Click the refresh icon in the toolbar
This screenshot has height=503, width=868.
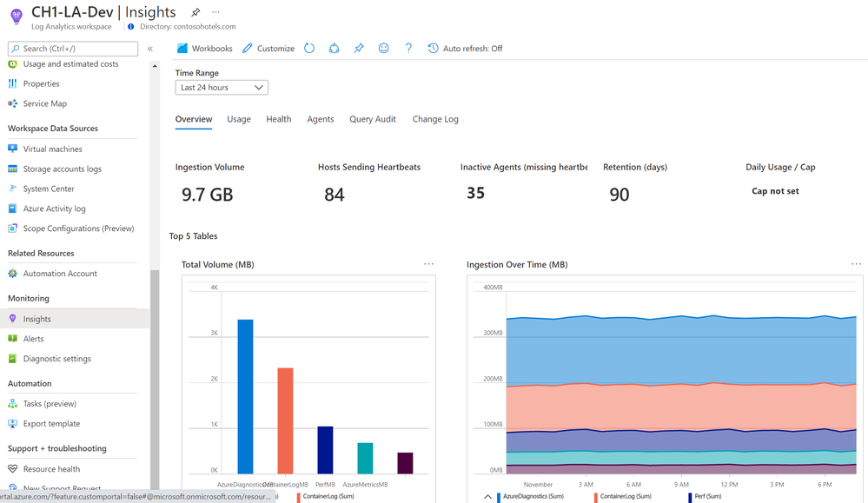tap(309, 49)
